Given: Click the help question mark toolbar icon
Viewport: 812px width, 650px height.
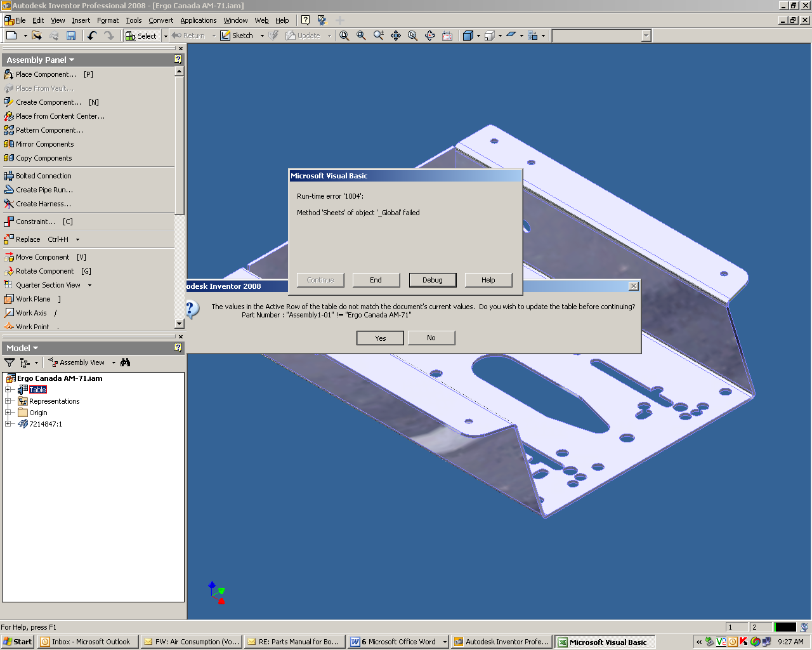Looking at the screenshot, I should pyautogui.click(x=305, y=20).
